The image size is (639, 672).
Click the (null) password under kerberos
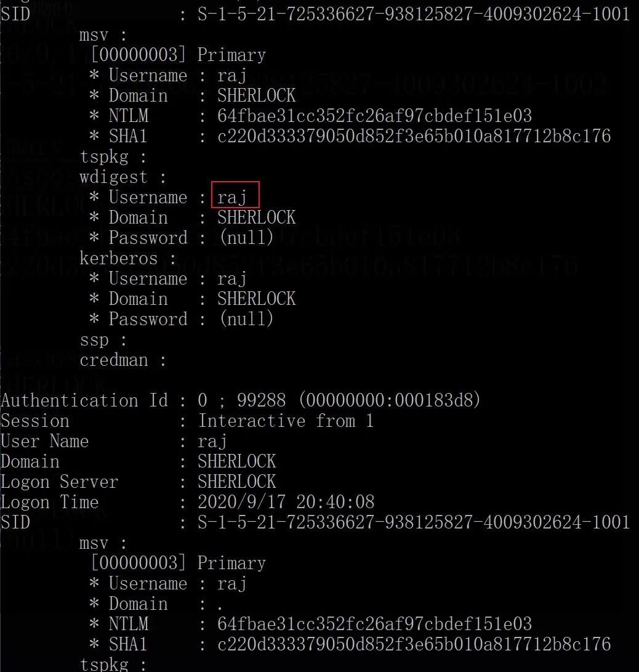click(x=245, y=319)
